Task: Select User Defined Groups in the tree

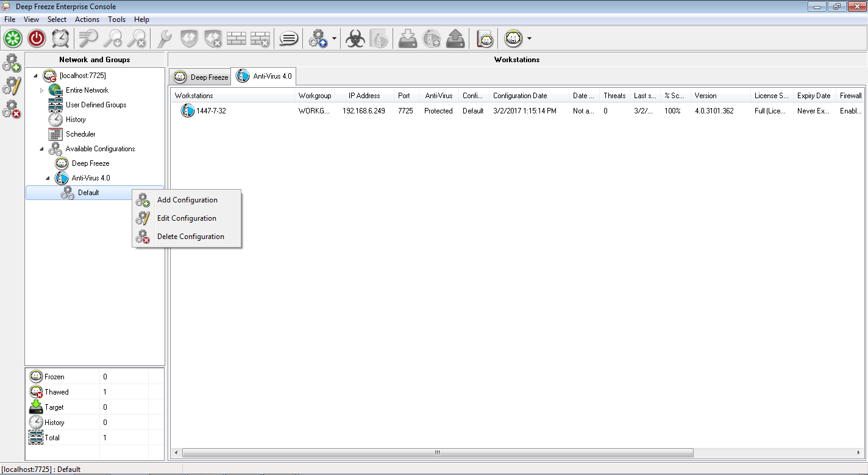Action: (x=96, y=105)
